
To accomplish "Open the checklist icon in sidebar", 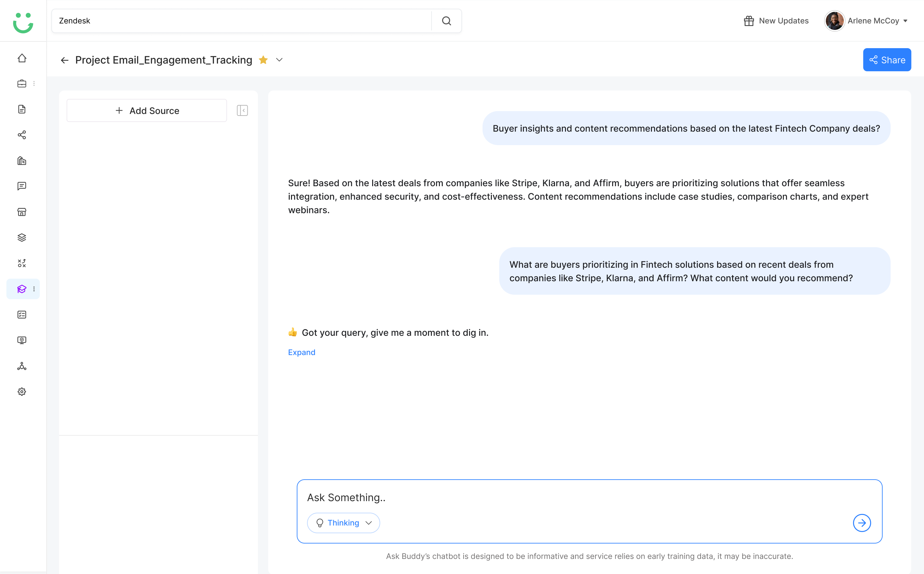I will (22, 315).
